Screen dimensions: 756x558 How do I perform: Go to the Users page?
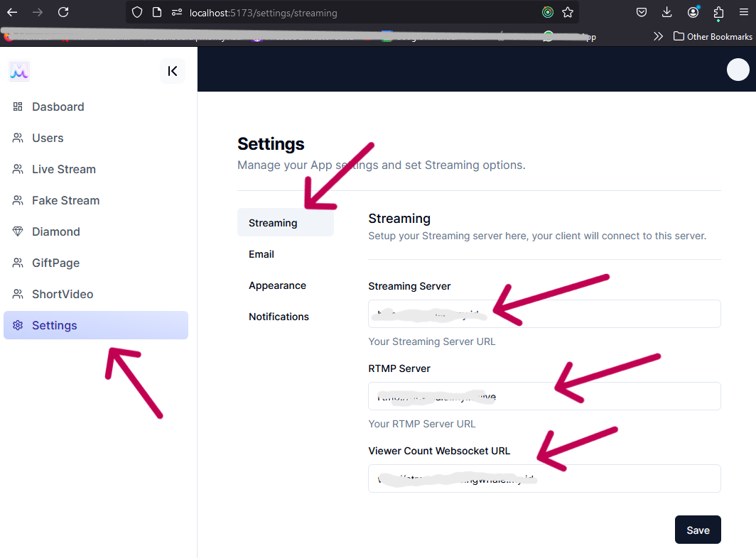48,138
